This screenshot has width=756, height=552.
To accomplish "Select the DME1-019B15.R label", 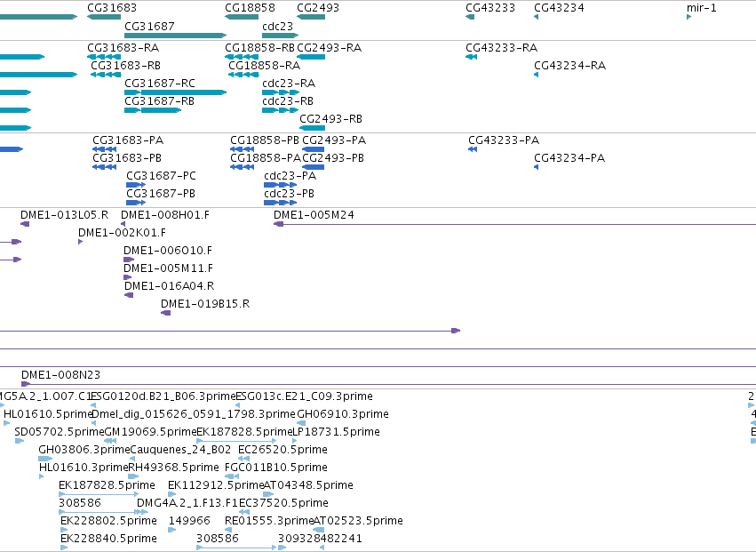I will [205, 304].
